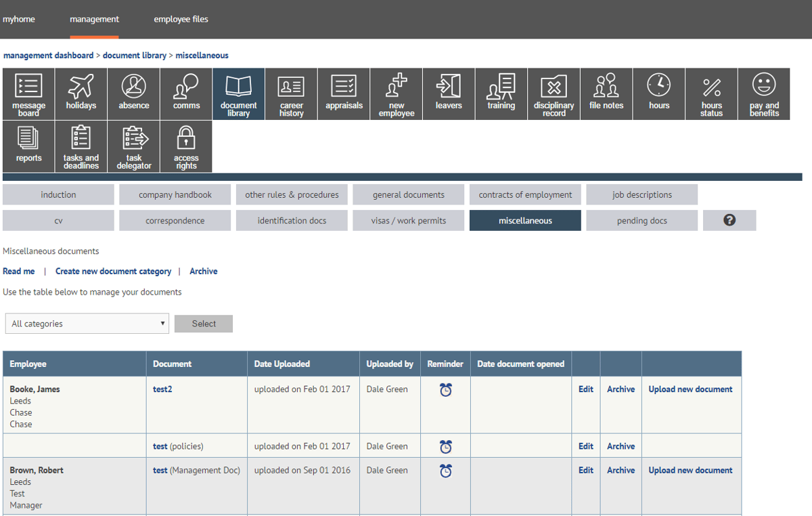Set reminder alarm for test (policies) row
The width and height of the screenshot is (812, 516).
tap(445, 447)
